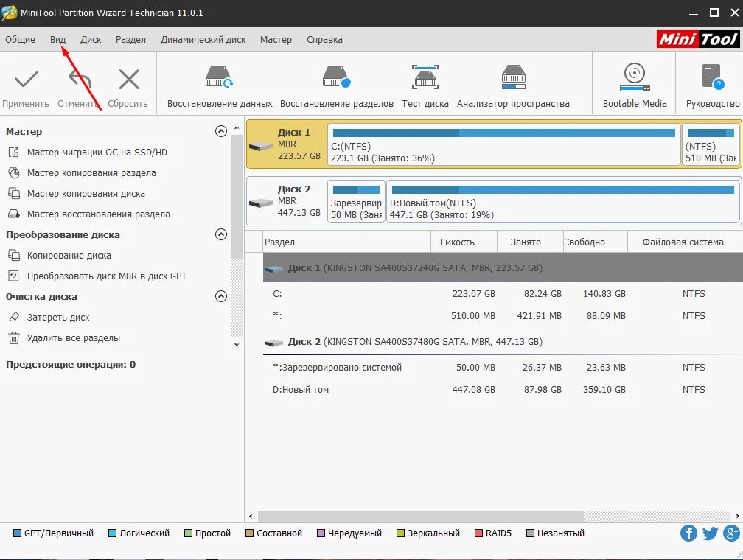Open the Диск menu
The height and width of the screenshot is (560, 743).
click(91, 39)
